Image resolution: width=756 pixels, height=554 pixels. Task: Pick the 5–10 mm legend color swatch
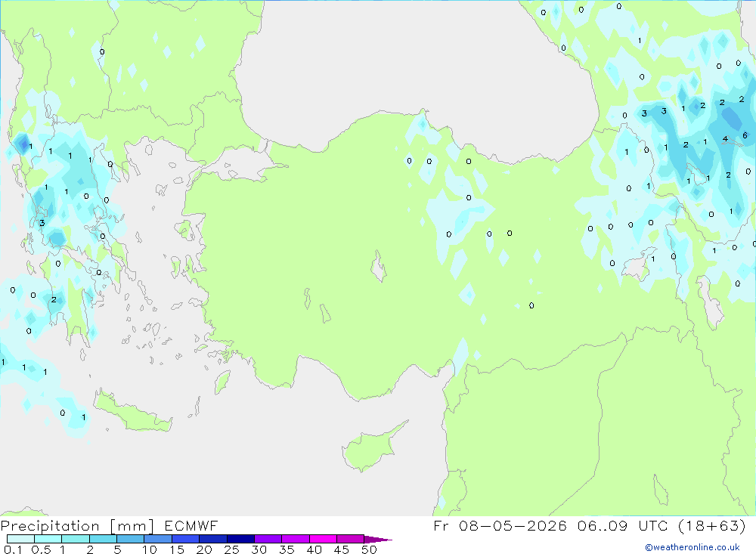click(130, 539)
